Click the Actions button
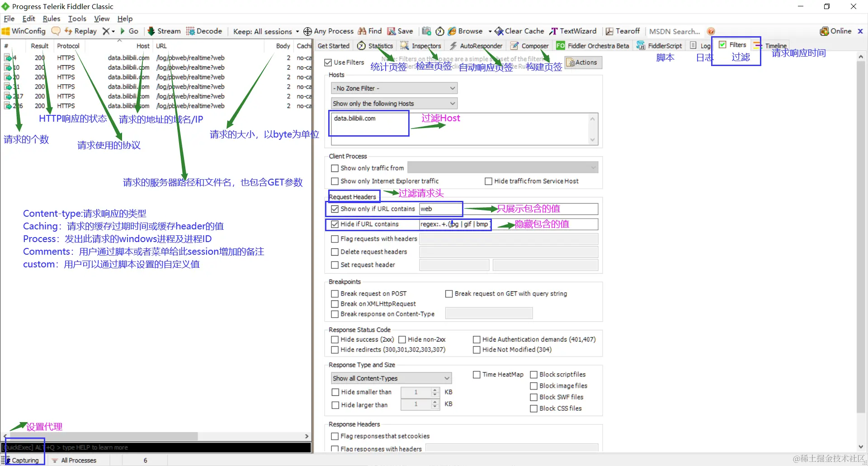 [584, 62]
